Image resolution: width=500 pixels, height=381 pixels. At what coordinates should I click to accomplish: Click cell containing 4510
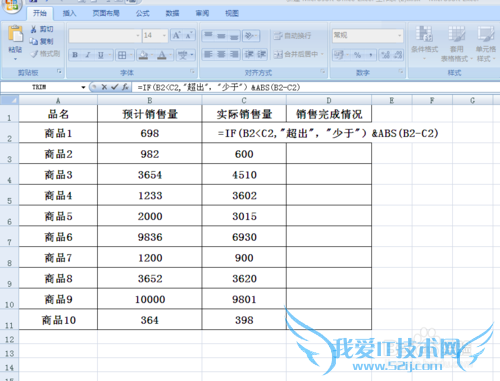click(244, 175)
